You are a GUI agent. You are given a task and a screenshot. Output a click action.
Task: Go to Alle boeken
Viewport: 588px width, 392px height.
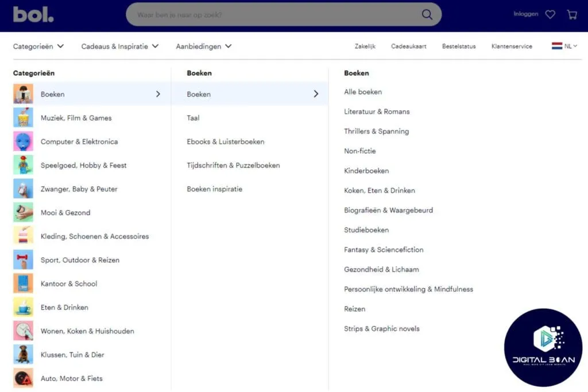(363, 92)
